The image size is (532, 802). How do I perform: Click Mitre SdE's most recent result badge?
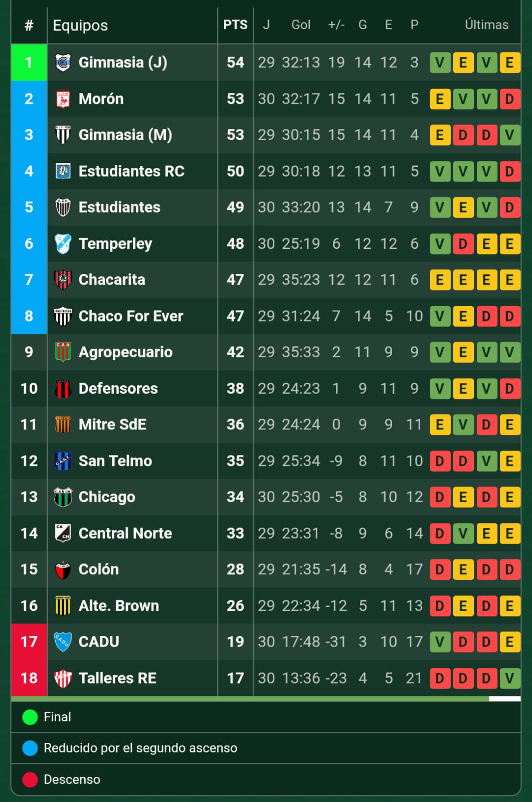point(509,425)
